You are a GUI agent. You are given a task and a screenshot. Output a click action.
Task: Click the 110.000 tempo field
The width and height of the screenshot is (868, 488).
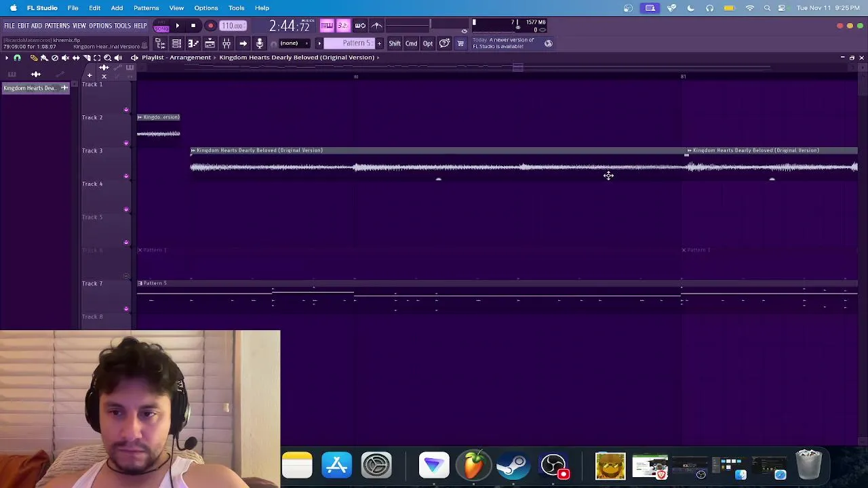point(233,26)
